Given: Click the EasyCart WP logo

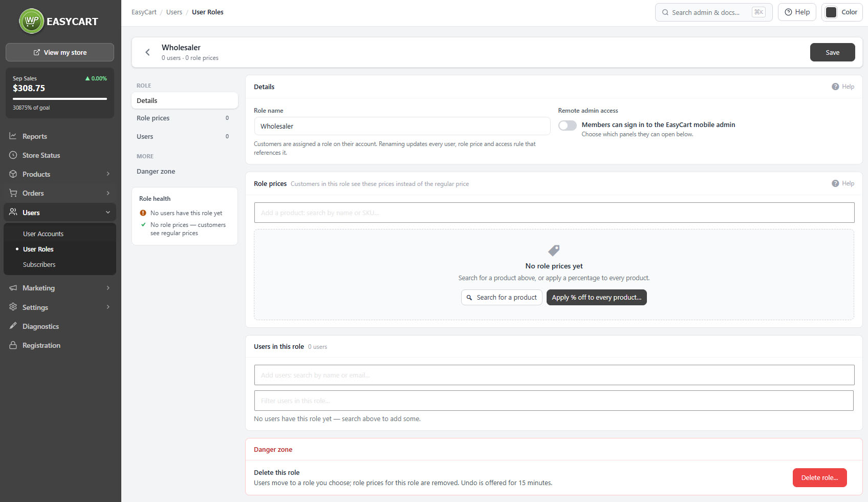Looking at the screenshot, I should (31, 21).
